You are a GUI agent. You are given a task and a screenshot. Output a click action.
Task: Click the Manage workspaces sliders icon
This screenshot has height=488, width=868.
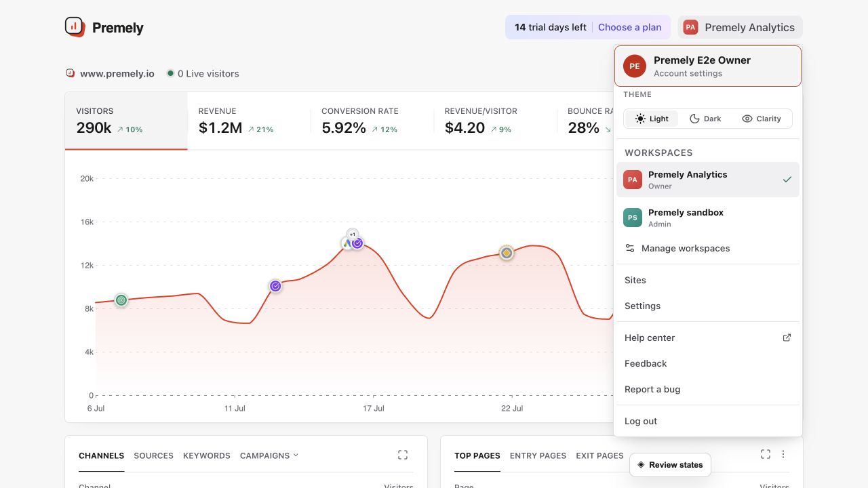tap(630, 248)
